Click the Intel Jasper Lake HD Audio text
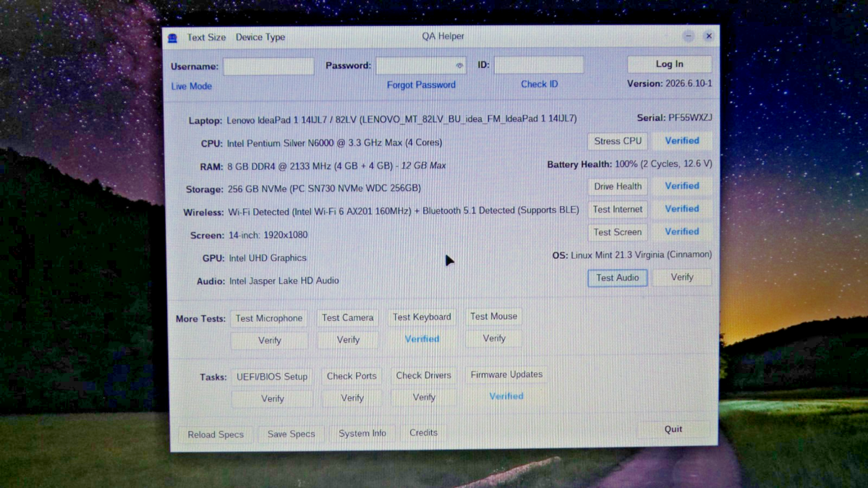The width and height of the screenshot is (868, 488). (x=284, y=281)
